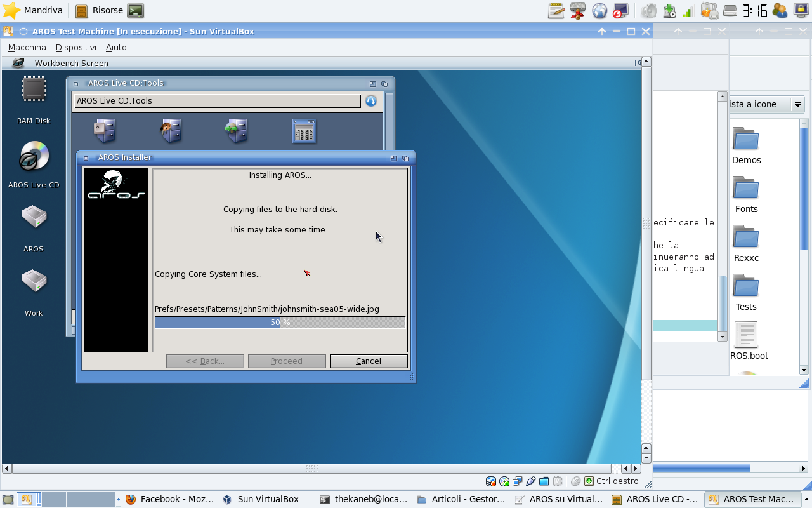Switch to thekaneb terminal taskbar window
Screen dimensions: 812x508
[363, 500]
